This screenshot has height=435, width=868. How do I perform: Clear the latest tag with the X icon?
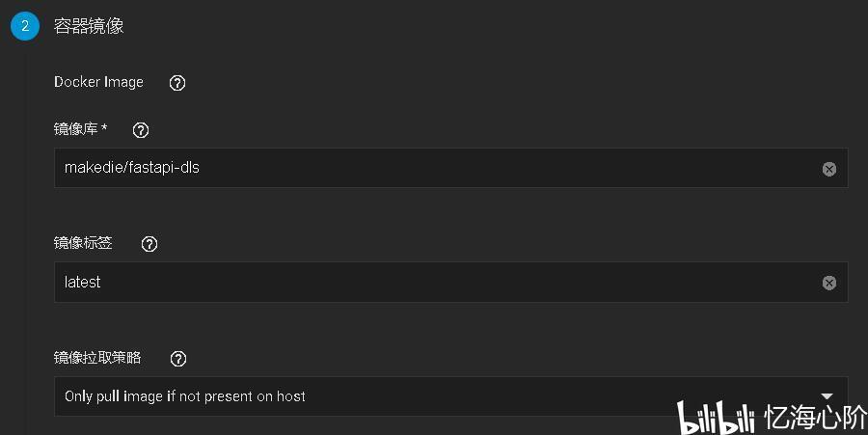point(828,283)
